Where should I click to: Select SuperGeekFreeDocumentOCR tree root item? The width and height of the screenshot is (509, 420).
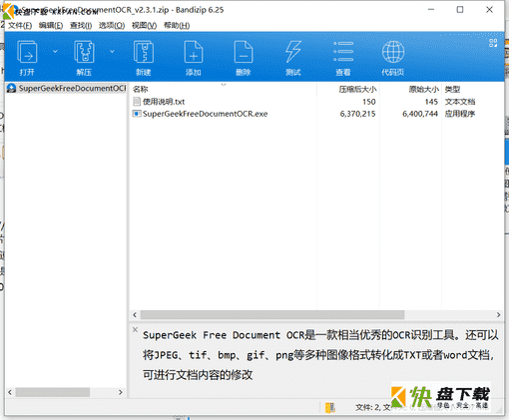click(67, 88)
